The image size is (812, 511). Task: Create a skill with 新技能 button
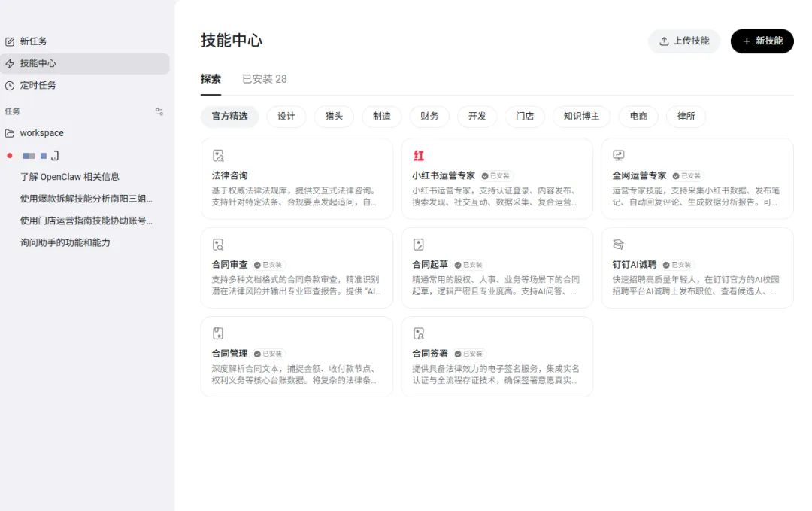(x=762, y=41)
